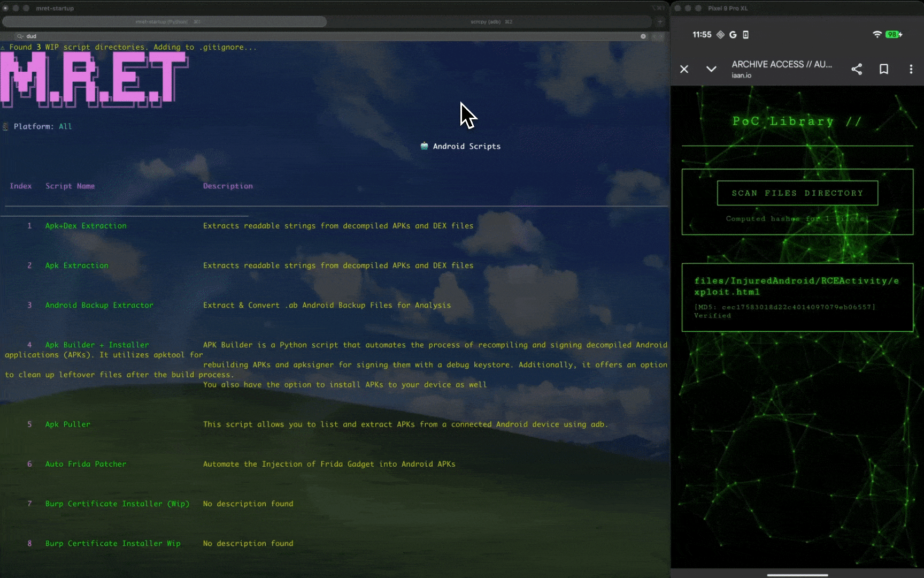Tap the Google G notification icon

pos(733,35)
